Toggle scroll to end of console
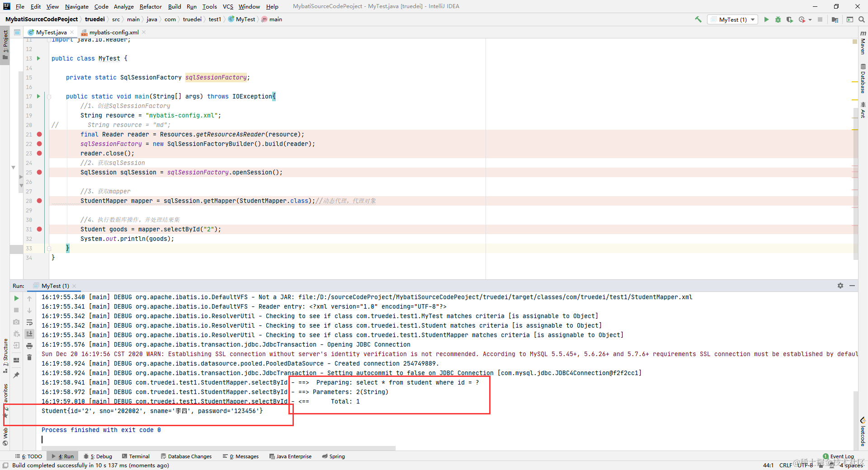This screenshot has height=470, width=868. (x=29, y=334)
